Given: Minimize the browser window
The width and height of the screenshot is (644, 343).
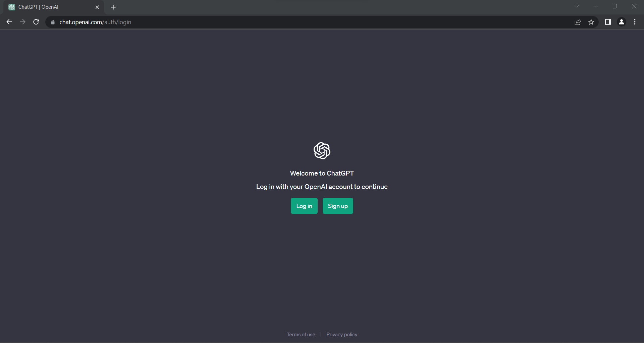Looking at the screenshot, I should [596, 6].
